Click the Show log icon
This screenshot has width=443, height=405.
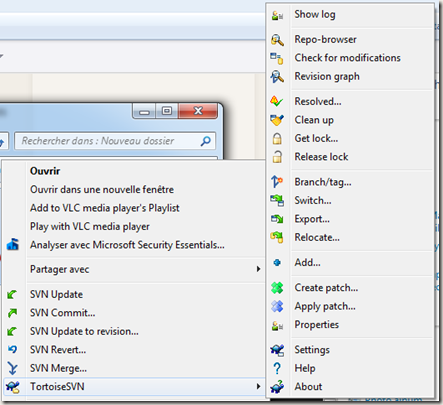(x=277, y=15)
